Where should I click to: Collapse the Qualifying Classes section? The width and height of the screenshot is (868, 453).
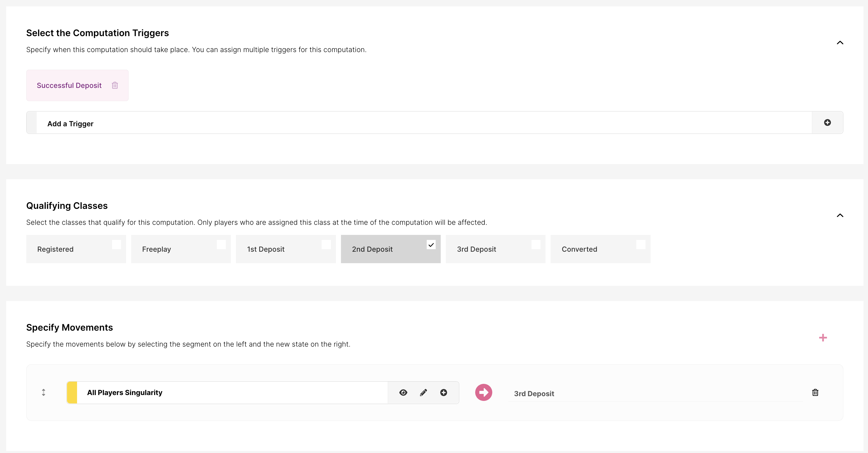pyautogui.click(x=840, y=216)
